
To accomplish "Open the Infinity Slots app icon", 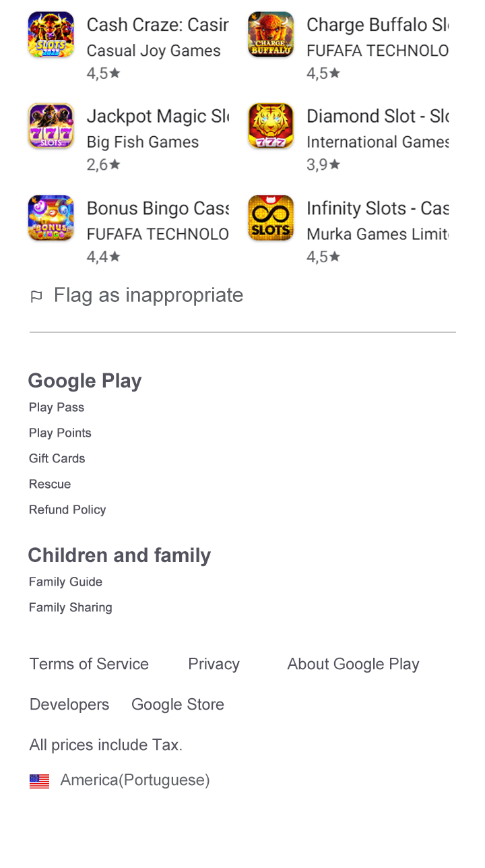I will [271, 218].
